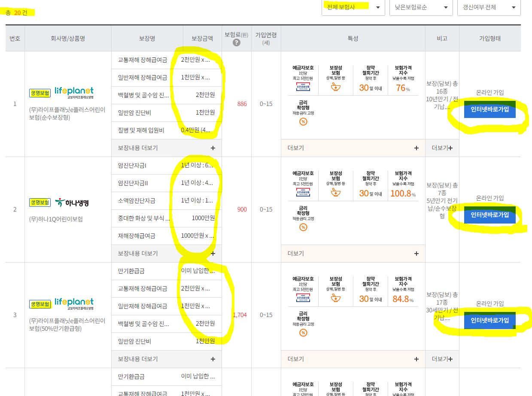Click the premium value 900

click(242, 209)
